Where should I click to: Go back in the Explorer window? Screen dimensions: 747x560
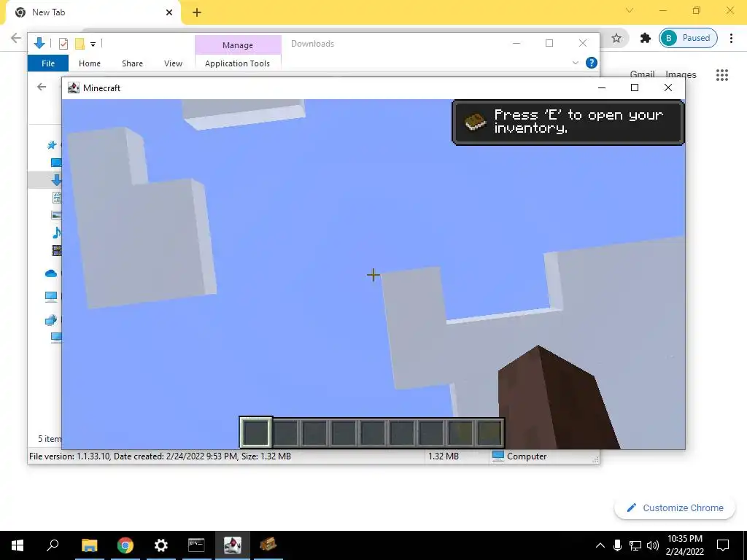click(x=42, y=87)
